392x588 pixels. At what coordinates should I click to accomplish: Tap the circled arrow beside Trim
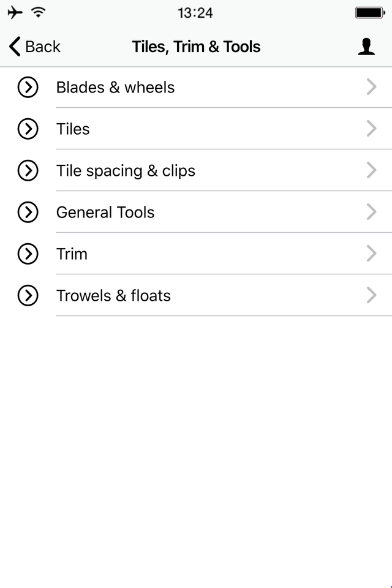click(x=28, y=254)
